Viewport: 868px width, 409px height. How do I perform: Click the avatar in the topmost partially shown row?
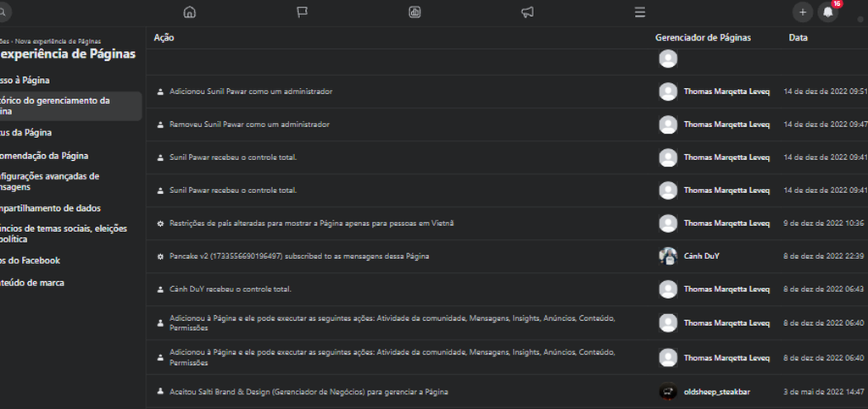[668, 58]
